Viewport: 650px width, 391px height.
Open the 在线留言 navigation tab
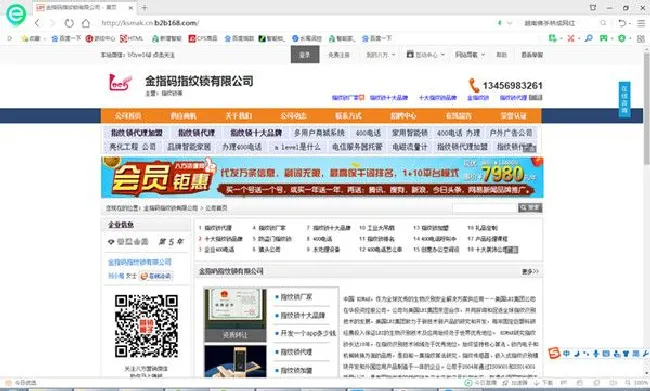pos(458,116)
